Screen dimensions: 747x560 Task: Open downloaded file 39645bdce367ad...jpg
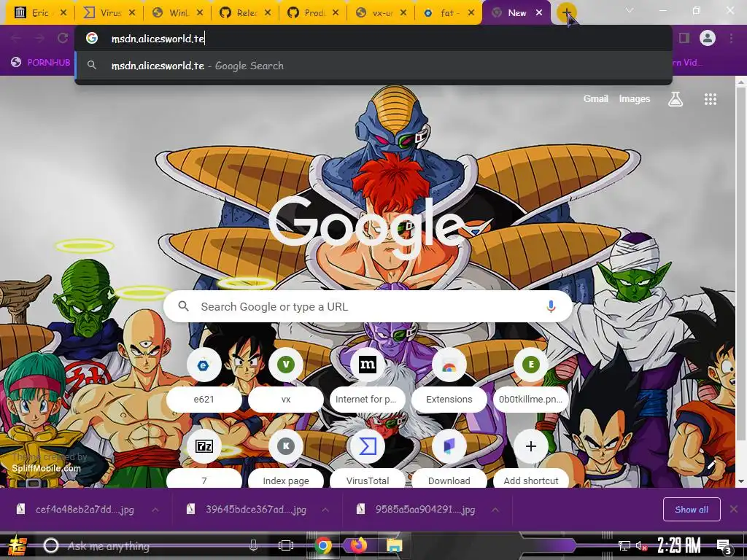pos(246,510)
